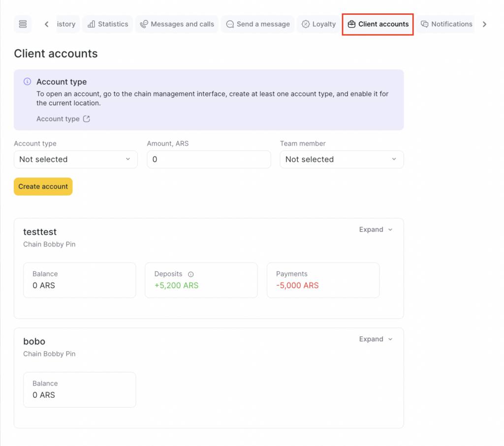Image resolution: width=504 pixels, height=446 pixels.
Task: Open the Statistics tab
Action: (x=108, y=24)
